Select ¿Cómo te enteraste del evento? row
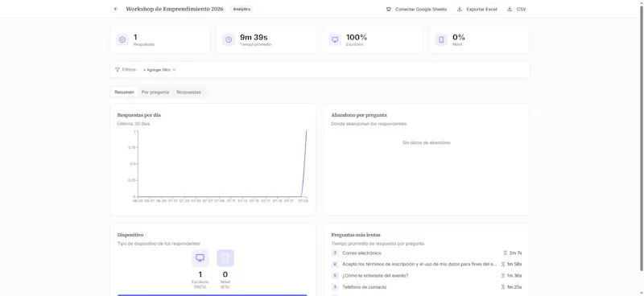Screen dimensions: 644x296 click(427, 275)
